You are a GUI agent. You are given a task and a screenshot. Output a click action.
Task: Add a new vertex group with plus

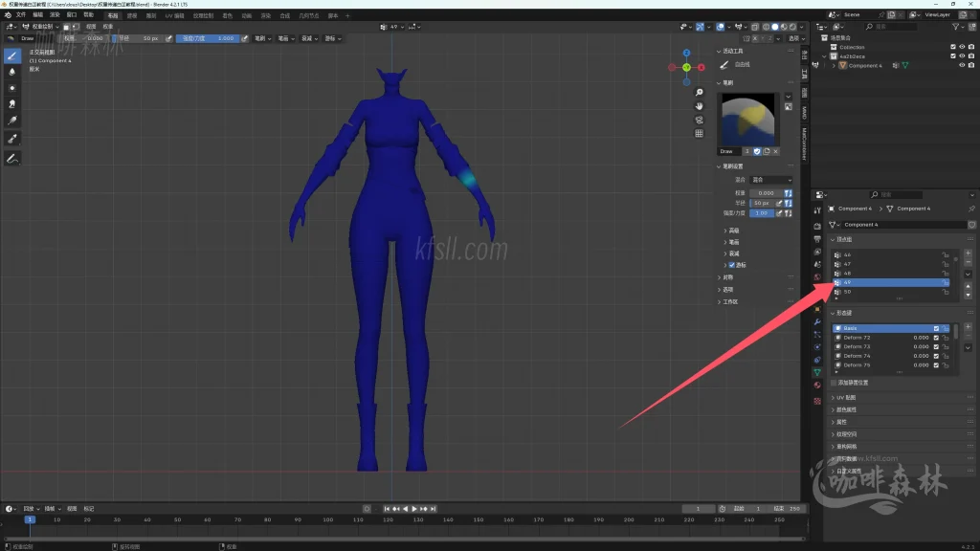pos(969,253)
